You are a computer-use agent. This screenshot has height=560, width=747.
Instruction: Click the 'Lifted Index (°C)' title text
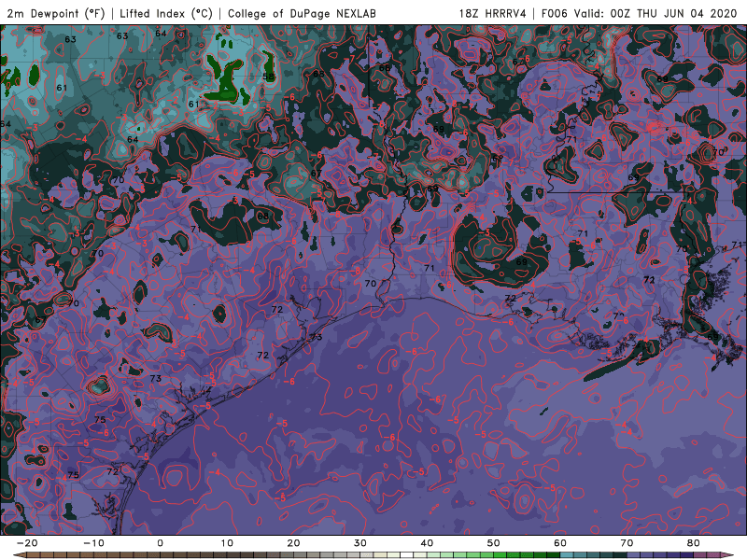(x=166, y=13)
